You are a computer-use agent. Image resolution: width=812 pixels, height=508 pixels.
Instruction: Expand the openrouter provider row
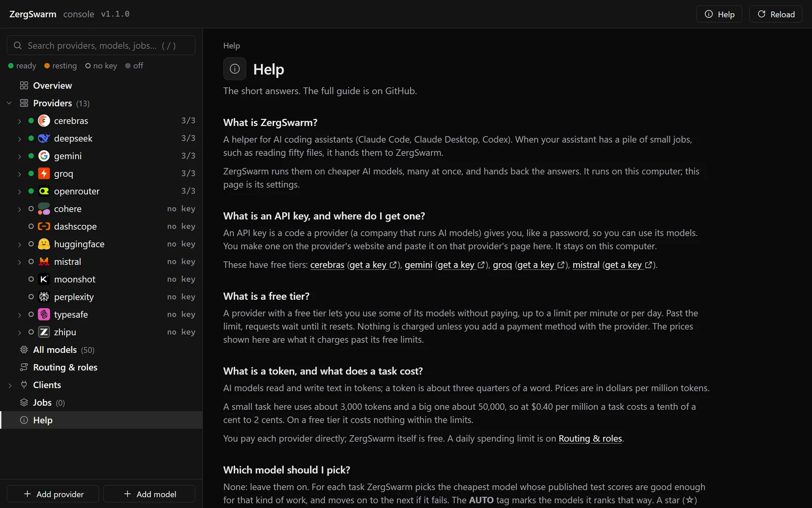[x=19, y=192]
